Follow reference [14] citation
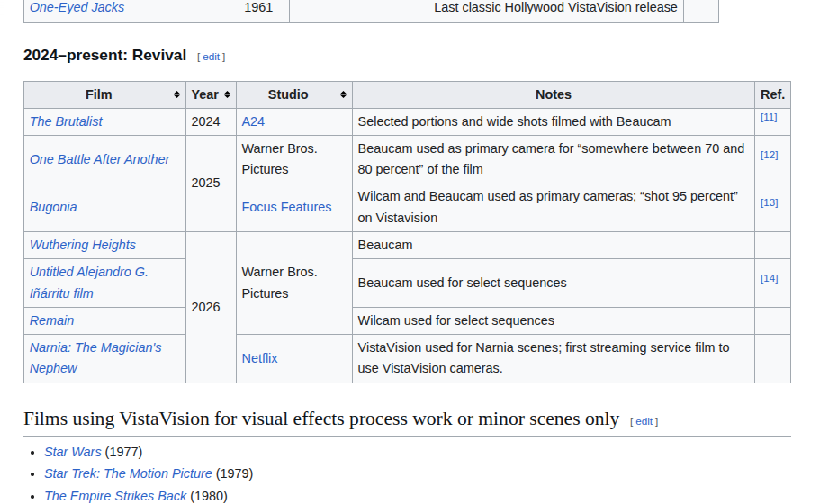820x504 pixels. click(x=769, y=278)
